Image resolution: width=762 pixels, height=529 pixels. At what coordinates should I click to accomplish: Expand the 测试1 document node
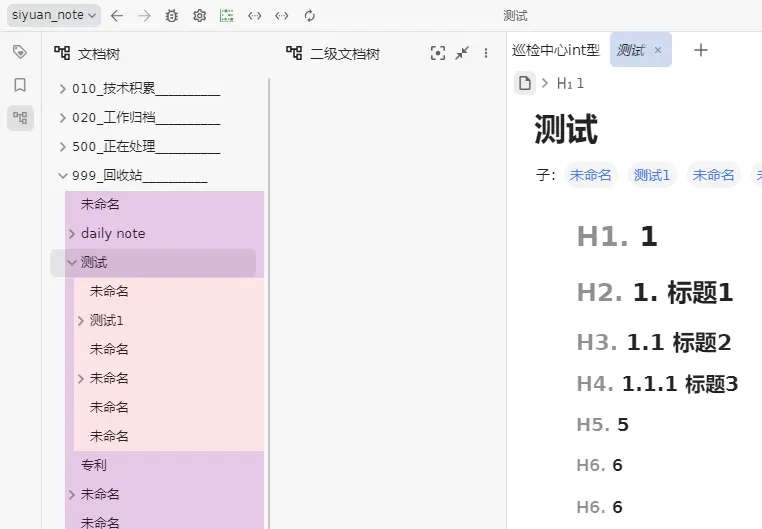(81, 321)
